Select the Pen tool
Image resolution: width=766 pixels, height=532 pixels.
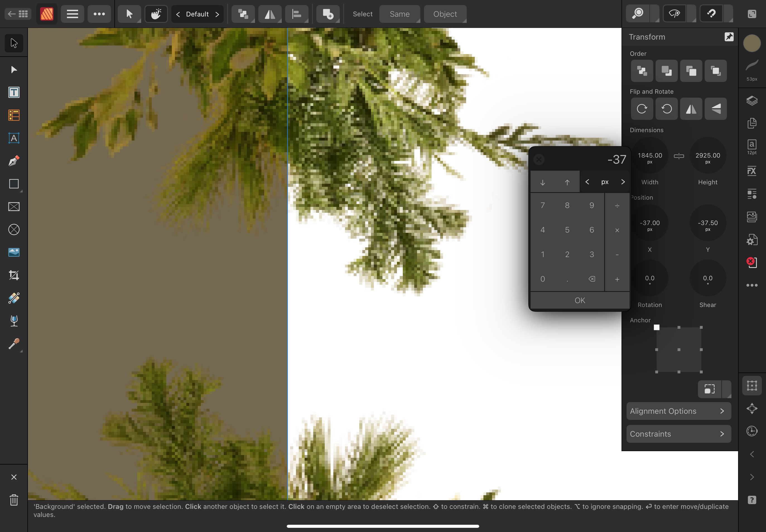(x=14, y=161)
